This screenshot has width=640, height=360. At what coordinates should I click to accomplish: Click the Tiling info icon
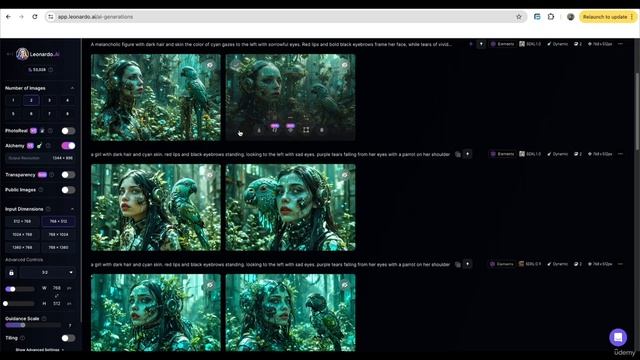click(x=22, y=338)
